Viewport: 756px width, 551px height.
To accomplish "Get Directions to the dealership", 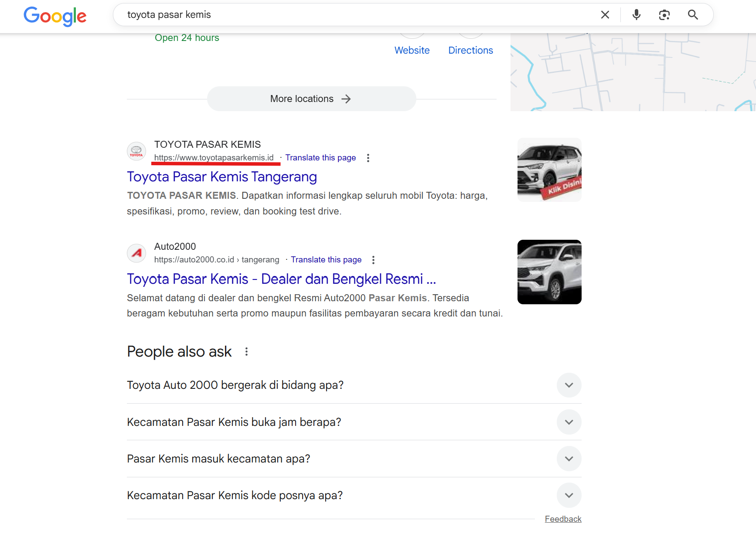I will [470, 50].
